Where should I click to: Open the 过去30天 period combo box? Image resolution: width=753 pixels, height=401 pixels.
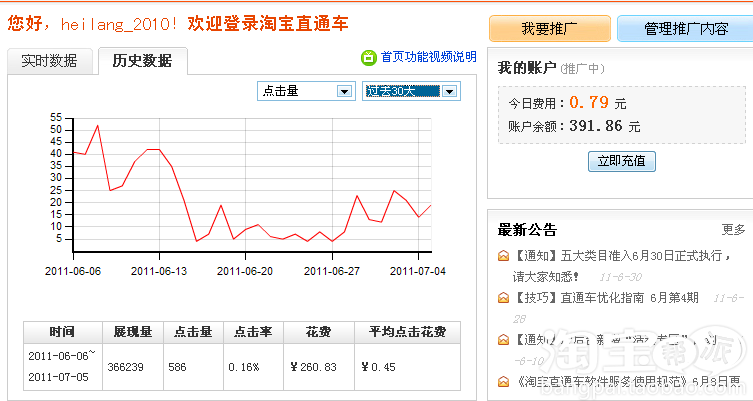(x=412, y=91)
